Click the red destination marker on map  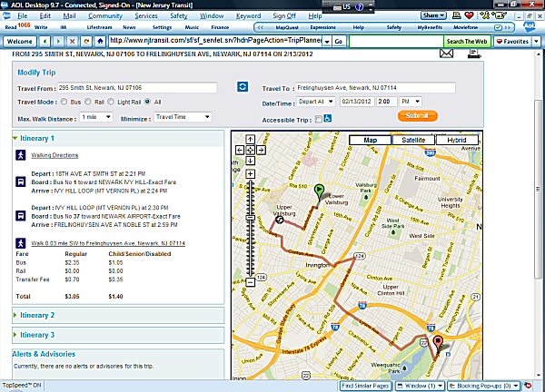tap(438, 343)
